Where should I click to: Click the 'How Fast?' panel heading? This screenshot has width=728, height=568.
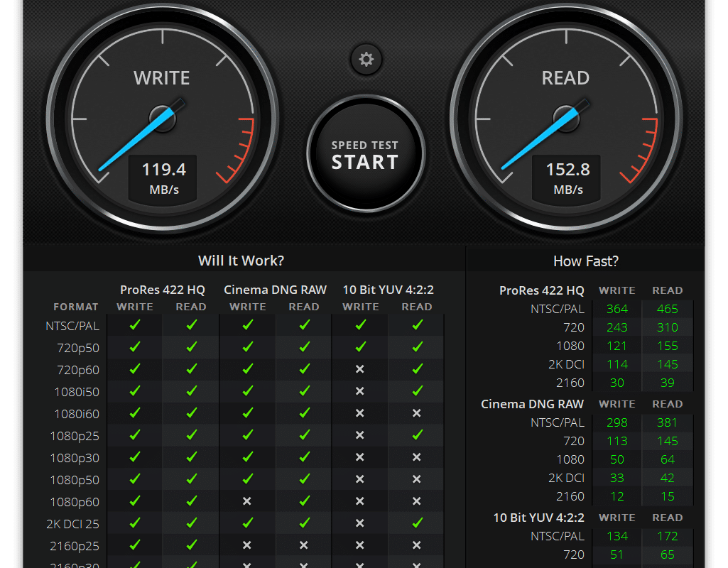(x=586, y=261)
